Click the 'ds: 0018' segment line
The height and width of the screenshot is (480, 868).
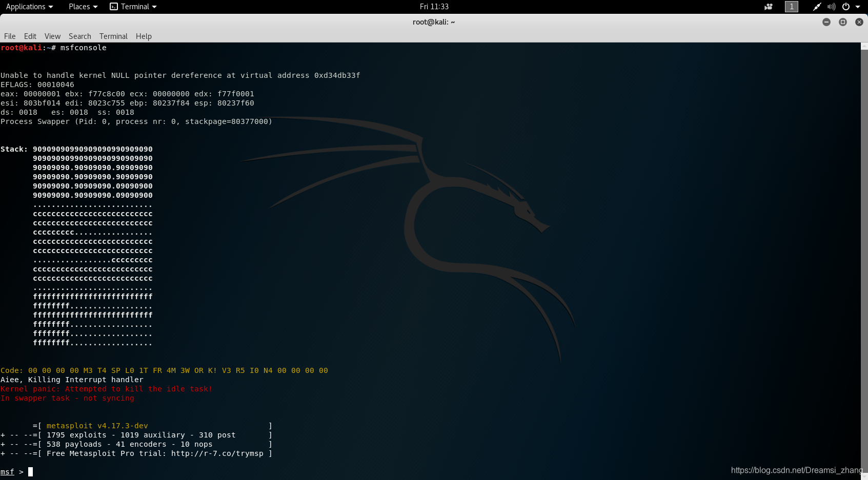67,112
